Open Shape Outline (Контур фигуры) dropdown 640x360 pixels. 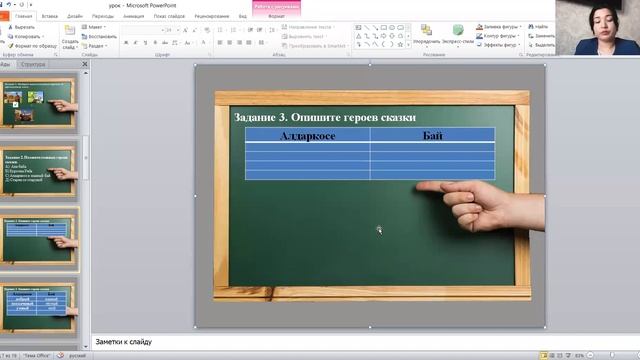[498, 36]
